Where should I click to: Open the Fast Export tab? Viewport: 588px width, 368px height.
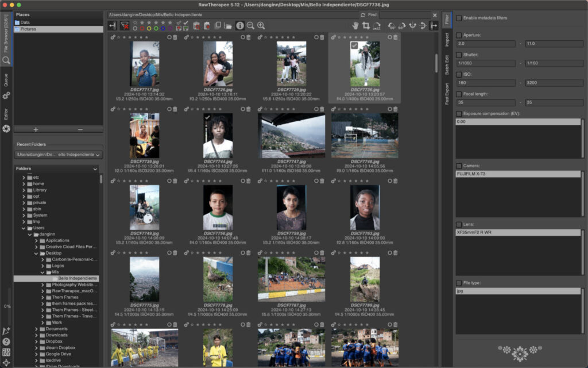pos(447,94)
